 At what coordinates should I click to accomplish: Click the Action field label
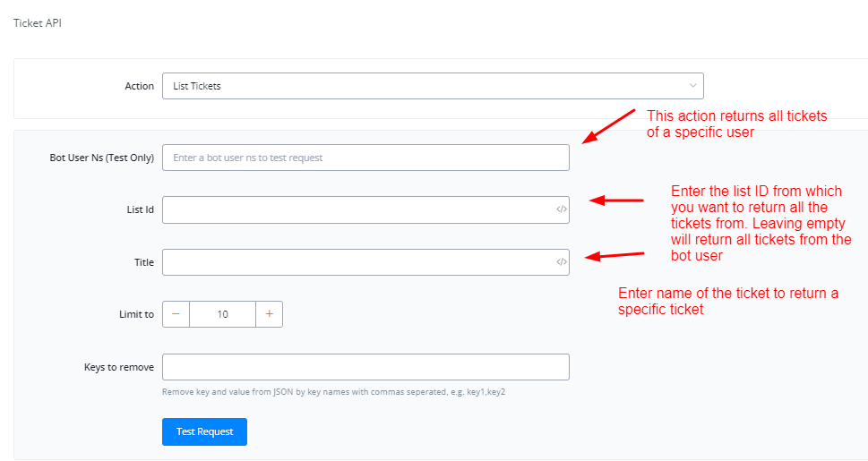tap(139, 86)
